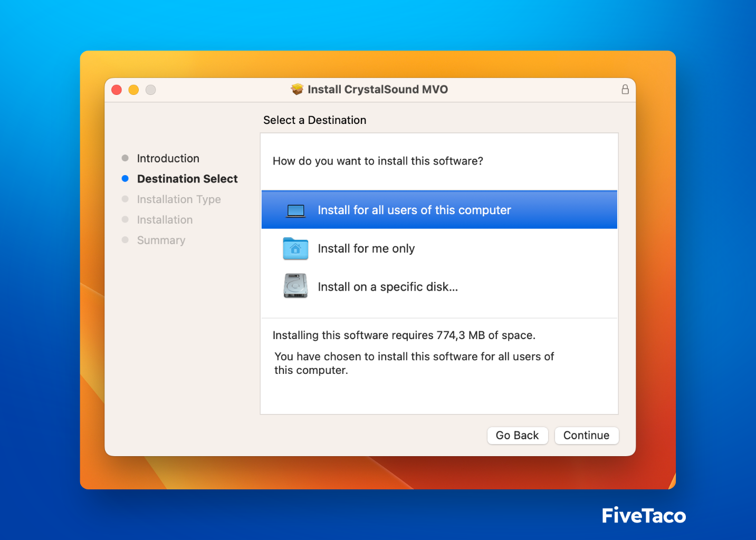Viewport: 756px width, 540px height.
Task: Select the Destination Select step
Action: (187, 179)
